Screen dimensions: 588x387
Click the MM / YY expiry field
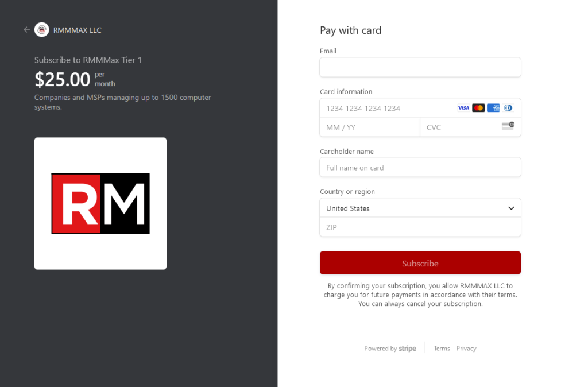tap(370, 127)
